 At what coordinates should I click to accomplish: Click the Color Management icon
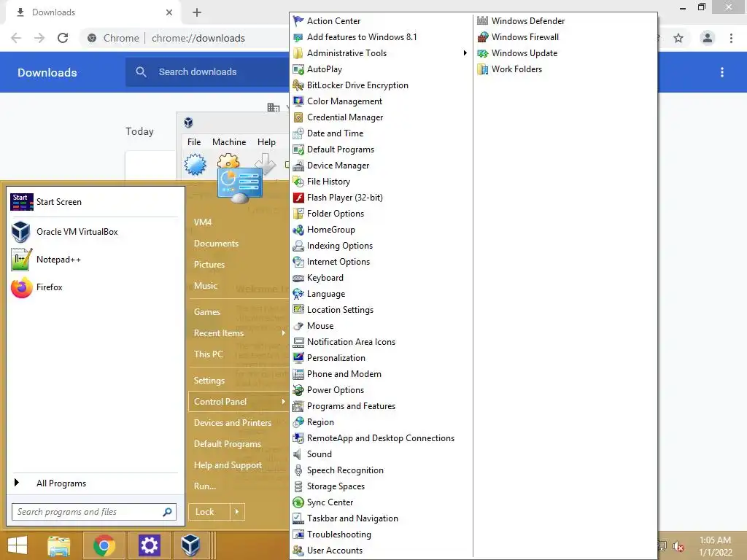coord(298,101)
